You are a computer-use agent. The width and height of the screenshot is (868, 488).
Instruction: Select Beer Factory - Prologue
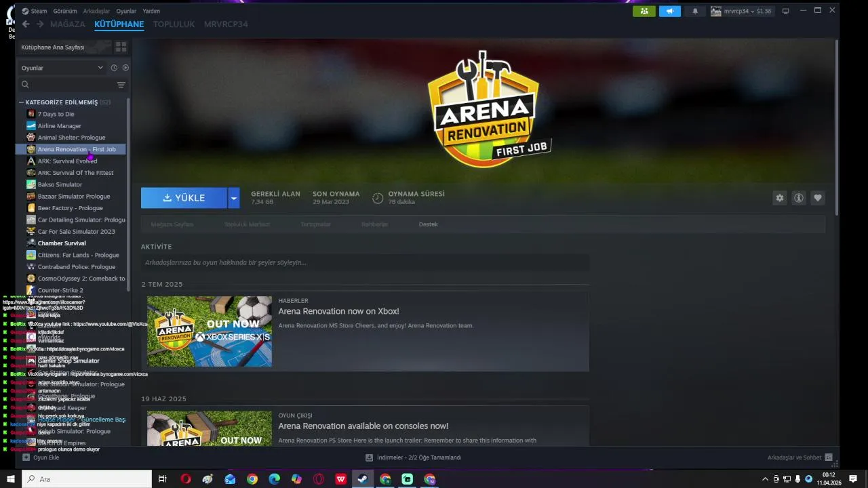coord(71,208)
